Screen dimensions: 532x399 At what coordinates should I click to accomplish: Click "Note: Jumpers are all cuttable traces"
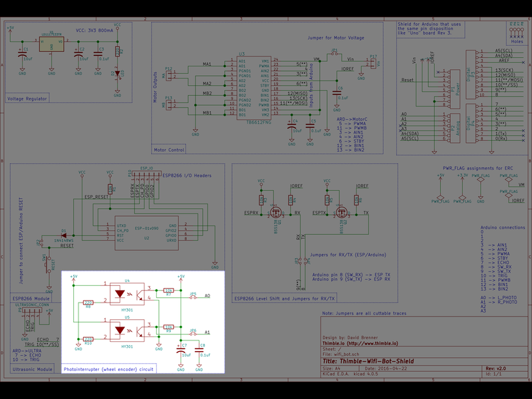coord(364,313)
